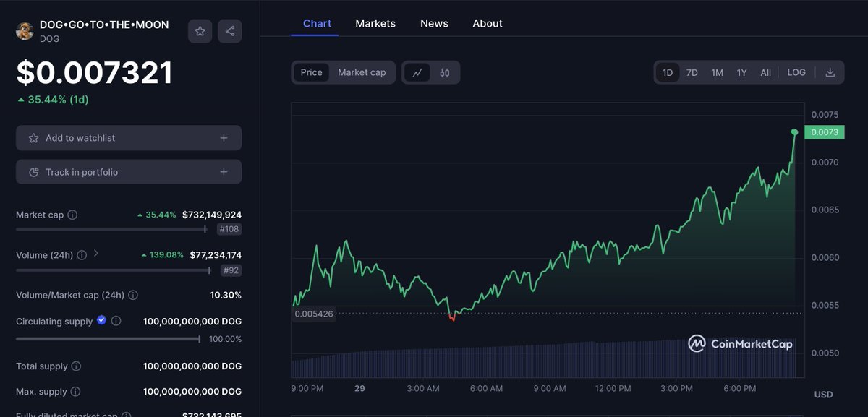Click the Circulating supply info icon
Viewport: 868px width, 417px height.
[116, 321]
